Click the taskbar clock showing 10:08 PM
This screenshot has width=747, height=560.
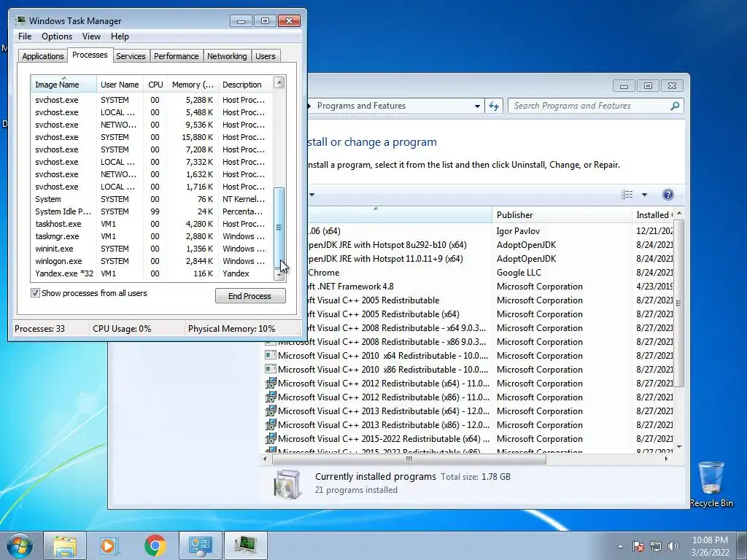[x=710, y=546]
